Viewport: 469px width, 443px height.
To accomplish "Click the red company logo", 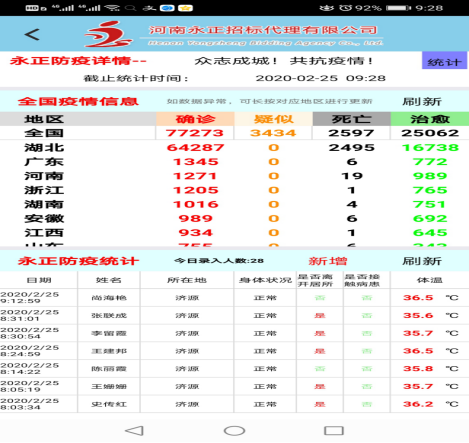I will [108, 34].
